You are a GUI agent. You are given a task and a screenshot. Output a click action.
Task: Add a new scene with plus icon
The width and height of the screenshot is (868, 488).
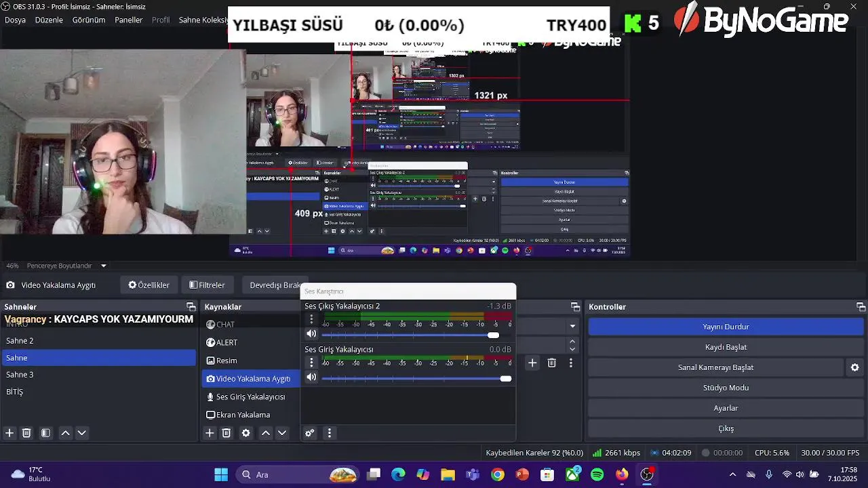(x=9, y=433)
